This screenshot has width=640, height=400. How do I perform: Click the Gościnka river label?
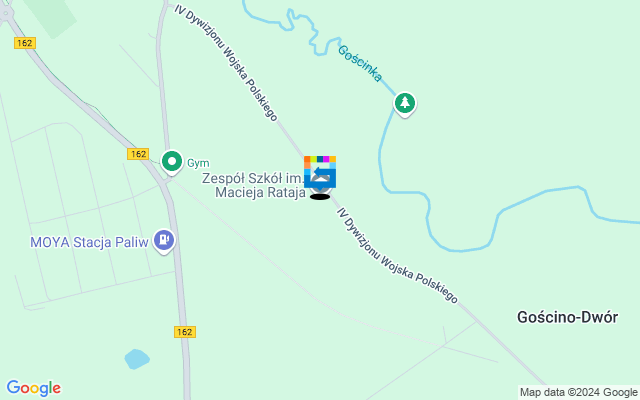point(360,63)
